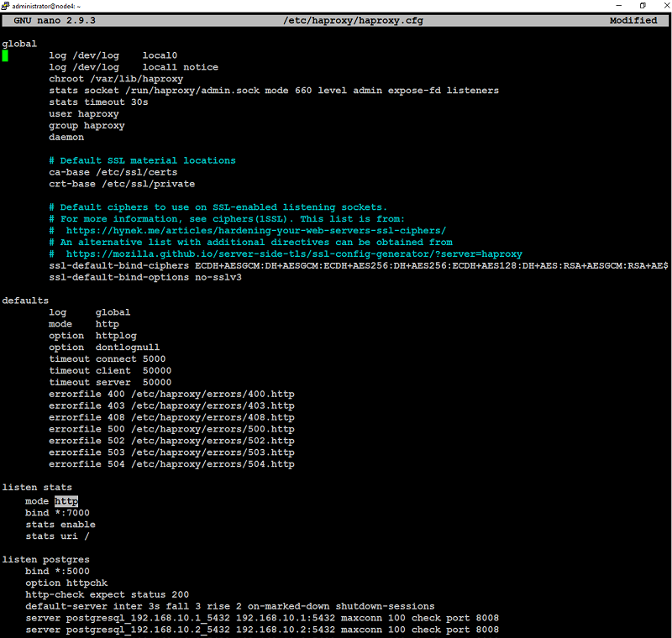Screen dimensions: 672x638
Task: Click the PuTTY icon in title bar
Action: 5,6
